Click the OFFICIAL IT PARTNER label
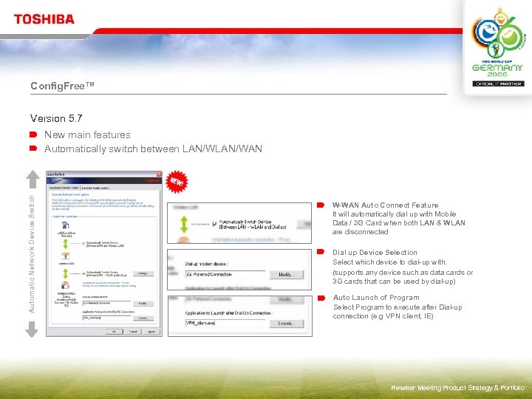This screenshot has height=399, width=532. [499, 83]
